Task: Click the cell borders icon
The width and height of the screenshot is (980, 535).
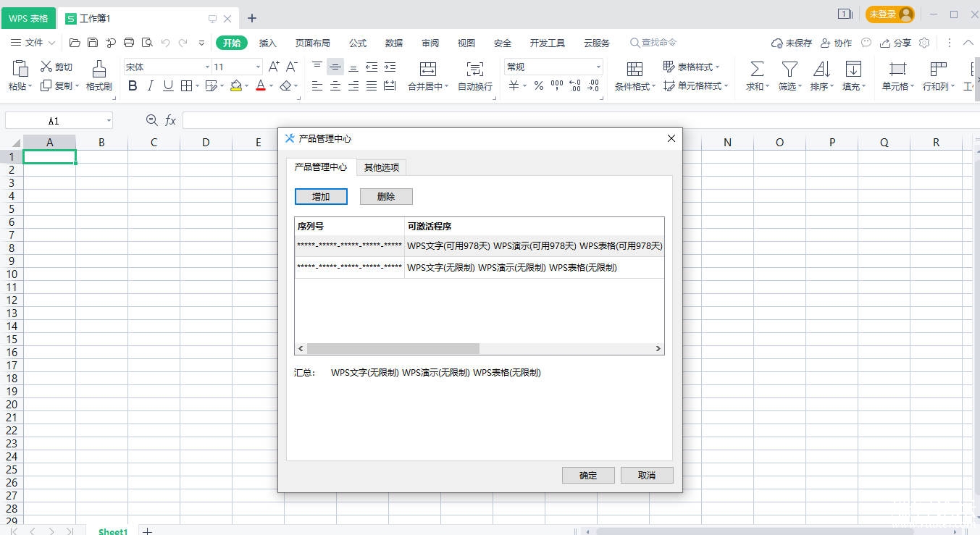Action: tap(186, 86)
